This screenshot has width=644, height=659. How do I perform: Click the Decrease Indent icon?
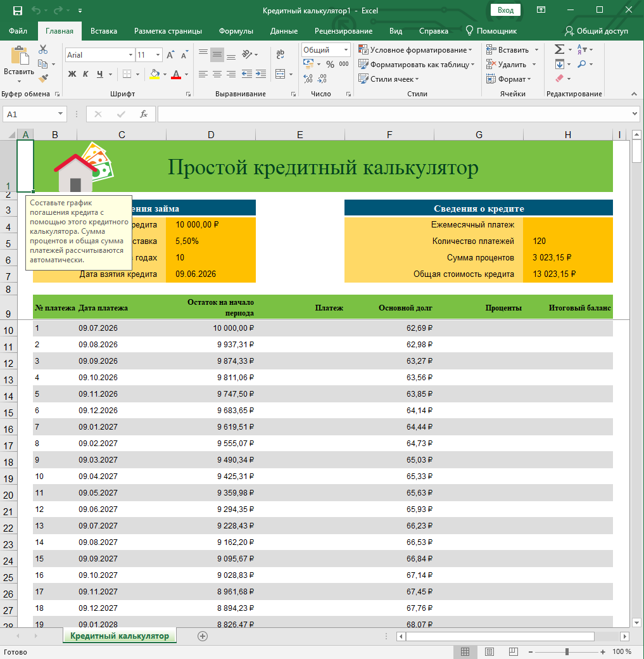pos(247,74)
